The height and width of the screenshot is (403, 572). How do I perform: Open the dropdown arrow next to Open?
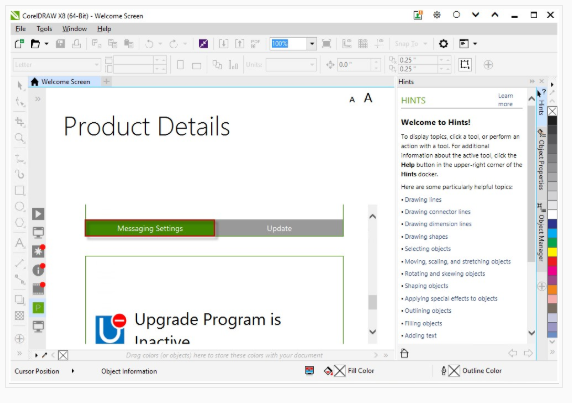coord(46,44)
